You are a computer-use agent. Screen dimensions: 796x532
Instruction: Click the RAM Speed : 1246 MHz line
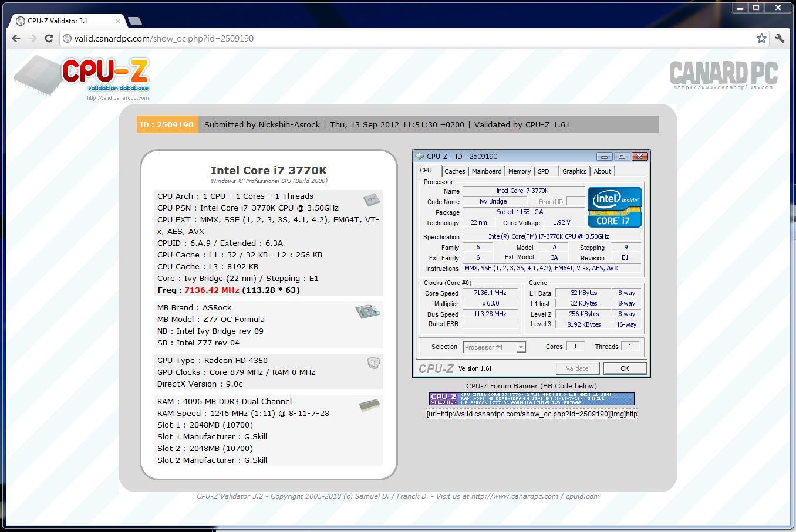click(243, 413)
